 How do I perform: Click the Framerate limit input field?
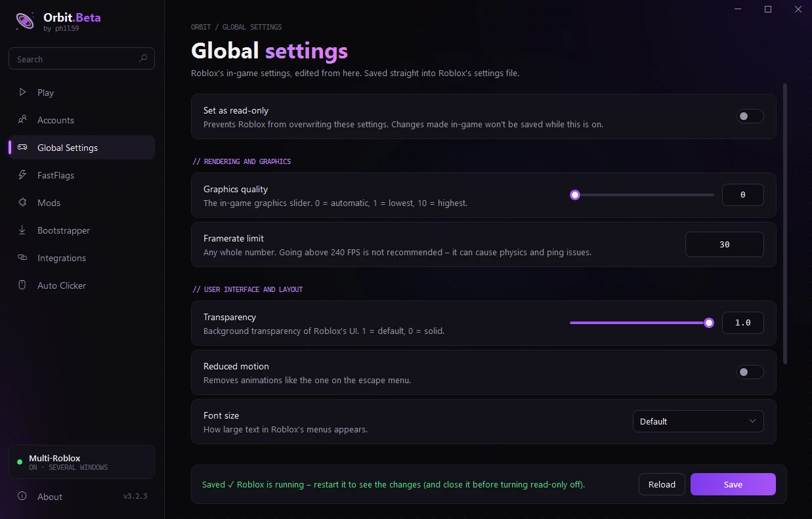[x=724, y=244]
